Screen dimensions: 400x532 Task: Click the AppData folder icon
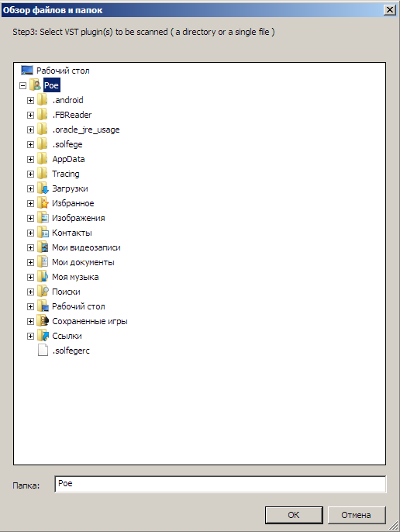pyautogui.click(x=43, y=159)
